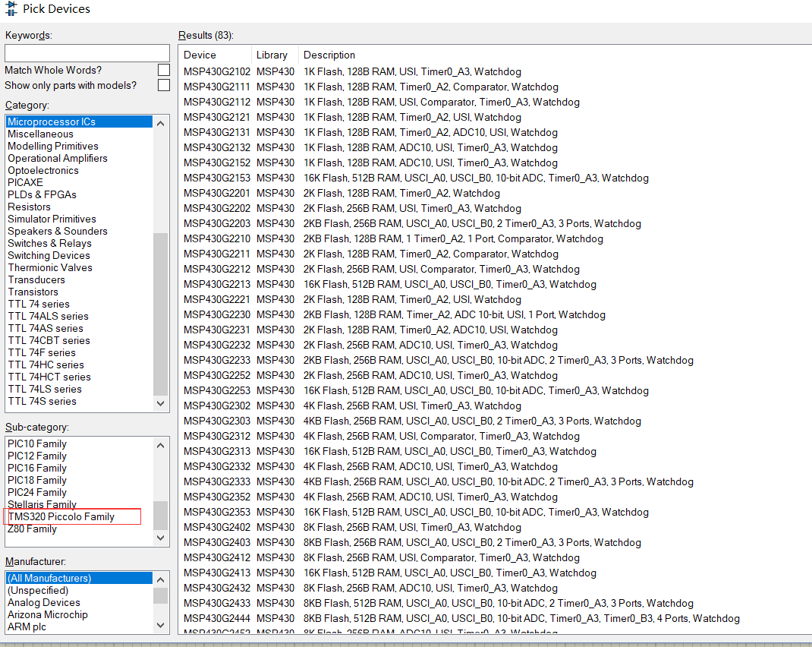812x647 pixels.
Task: Select device MSP430G2303 in results
Action: click(x=216, y=421)
